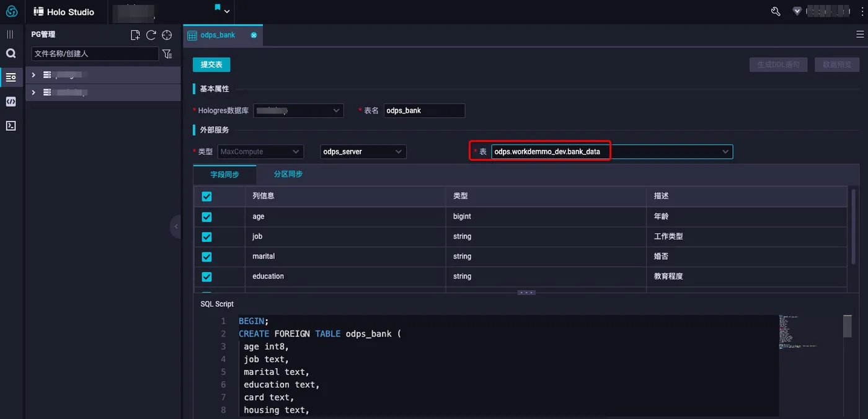Viewport: 868px width, 419px height.
Task: Expand the first tree node
Action: pos(33,75)
